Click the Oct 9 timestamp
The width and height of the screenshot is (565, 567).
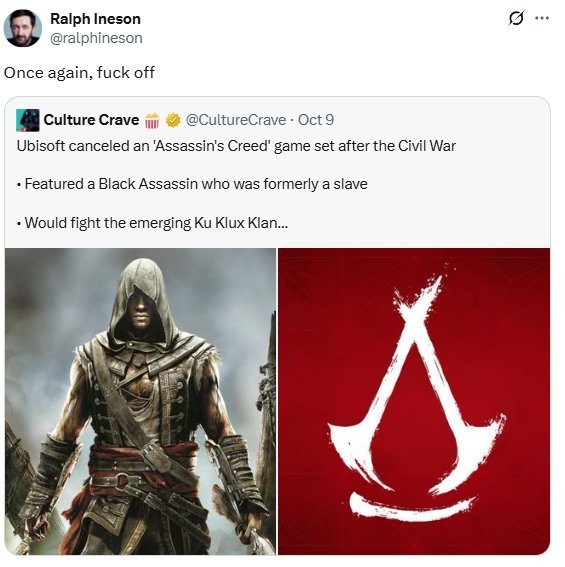coord(316,120)
